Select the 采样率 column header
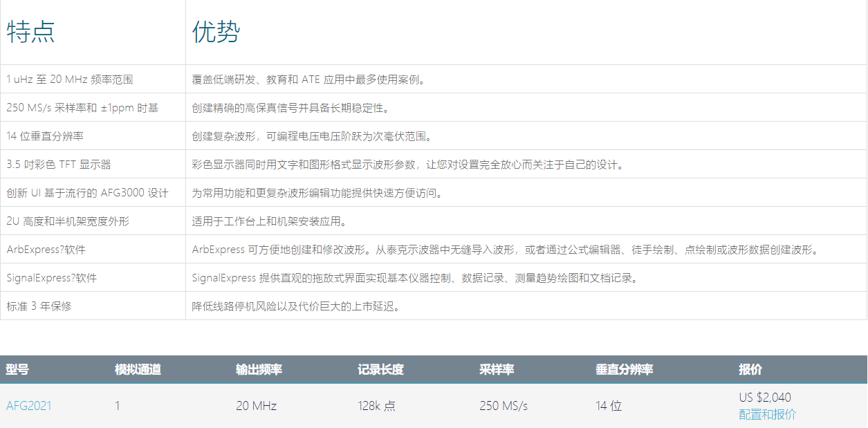The image size is (868, 428). click(x=497, y=369)
